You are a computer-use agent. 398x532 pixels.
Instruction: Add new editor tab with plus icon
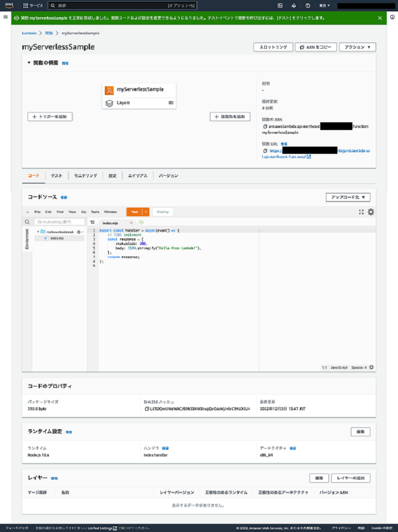click(x=141, y=223)
